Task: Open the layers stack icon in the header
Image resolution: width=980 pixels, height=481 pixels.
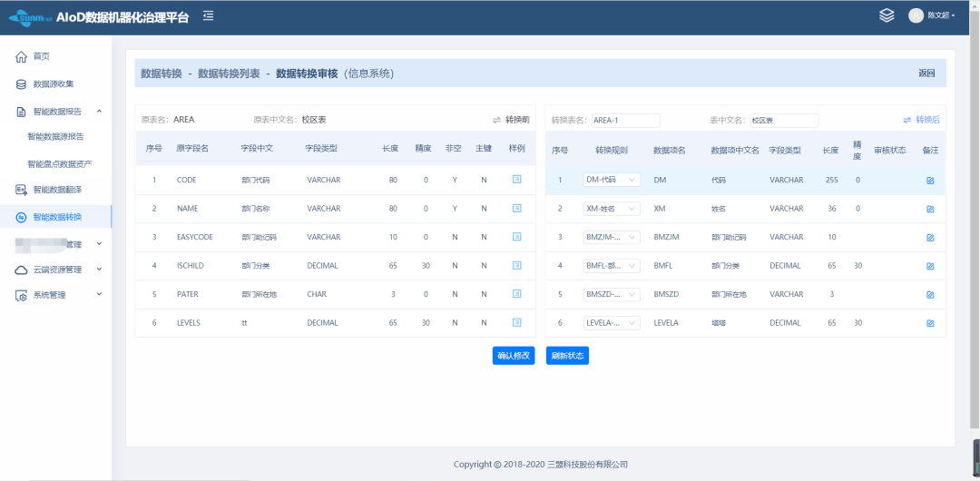Action: click(x=887, y=15)
